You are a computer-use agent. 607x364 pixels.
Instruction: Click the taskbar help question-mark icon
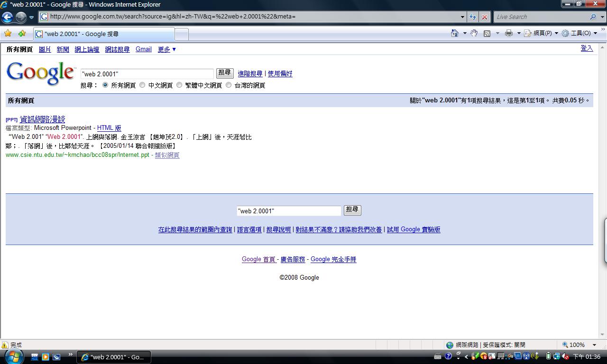click(x=448, y=356)
